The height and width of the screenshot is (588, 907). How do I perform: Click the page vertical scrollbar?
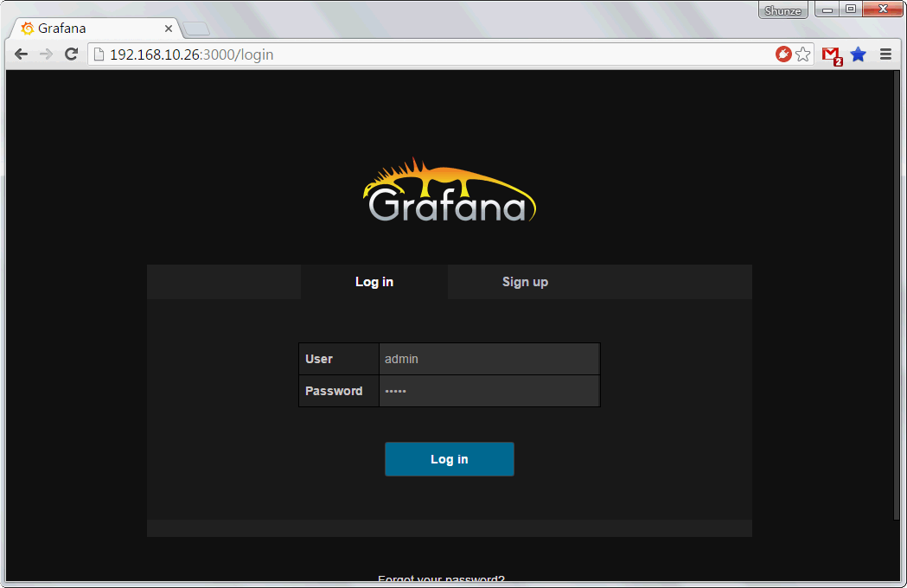[897, 295]
